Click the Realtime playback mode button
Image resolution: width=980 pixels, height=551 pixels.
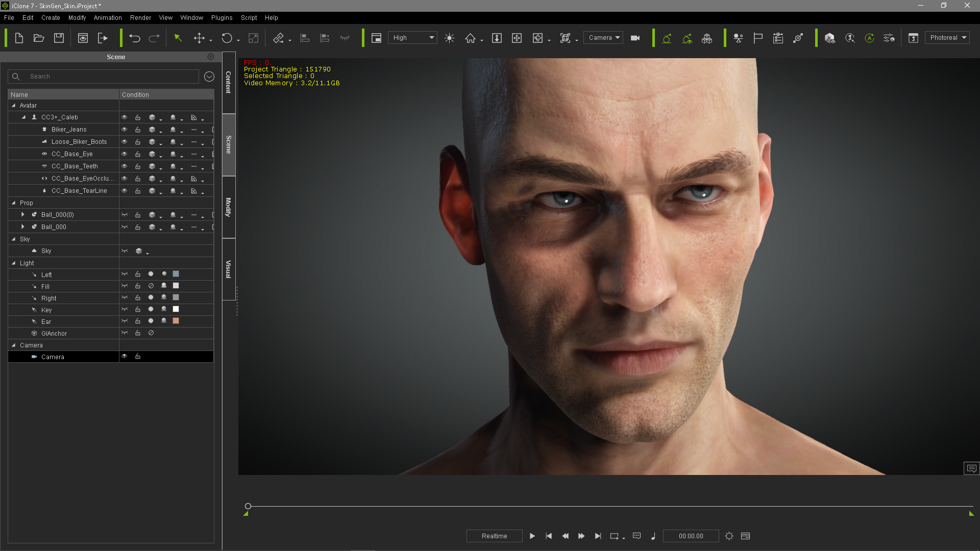(494, 536)
